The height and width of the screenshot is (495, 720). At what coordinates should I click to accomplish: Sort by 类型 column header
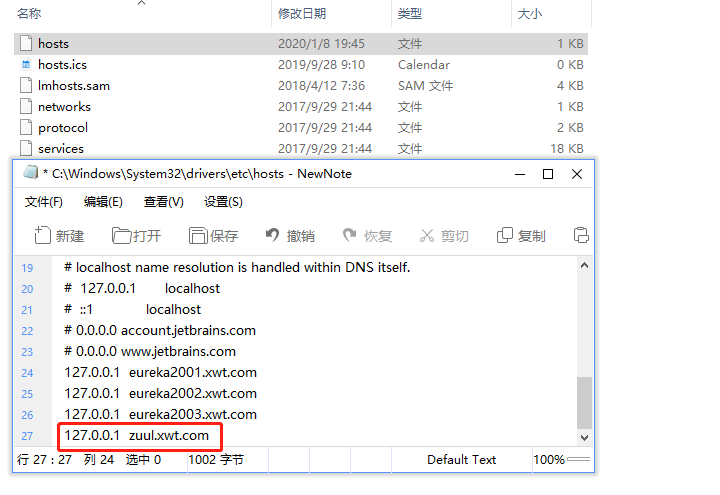[x=410, y=14]
